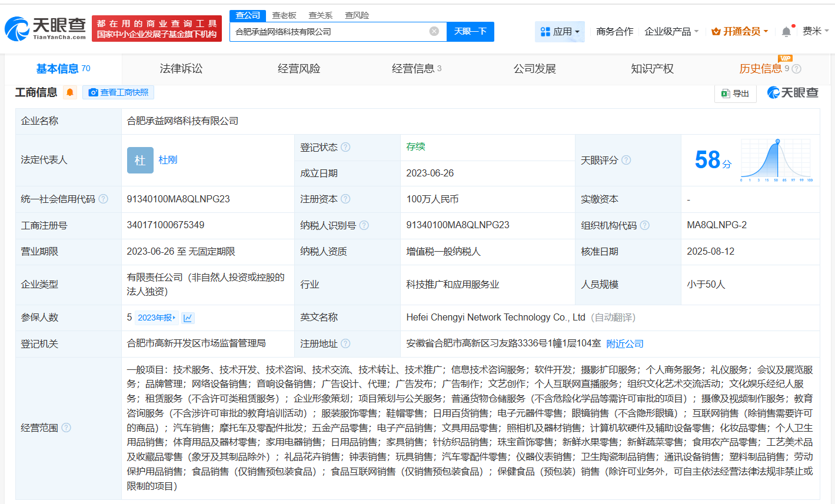835x504 pixels.
Task: Click the English name Hefei Chengyi Network Technology
Action: point(495,318)
